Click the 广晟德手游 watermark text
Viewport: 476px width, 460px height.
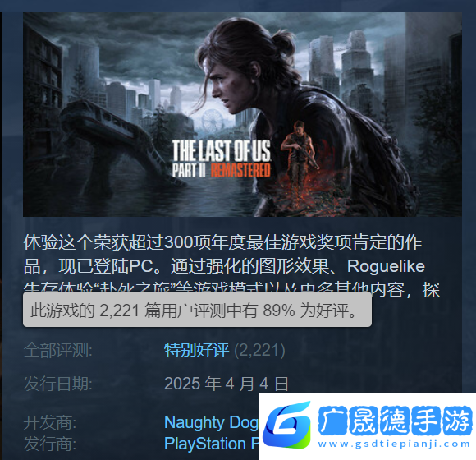[396, 421]
